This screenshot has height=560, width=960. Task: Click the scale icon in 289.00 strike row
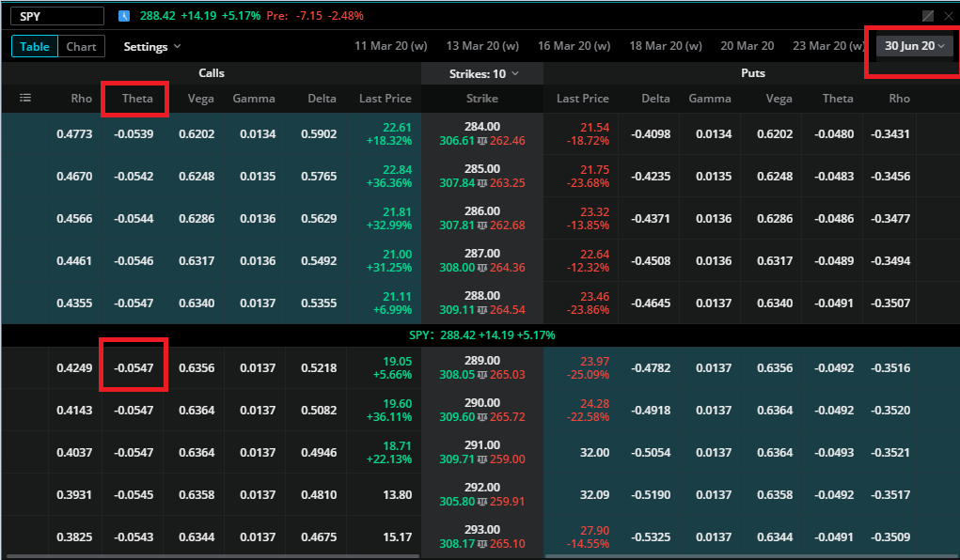tap(481, 375)
